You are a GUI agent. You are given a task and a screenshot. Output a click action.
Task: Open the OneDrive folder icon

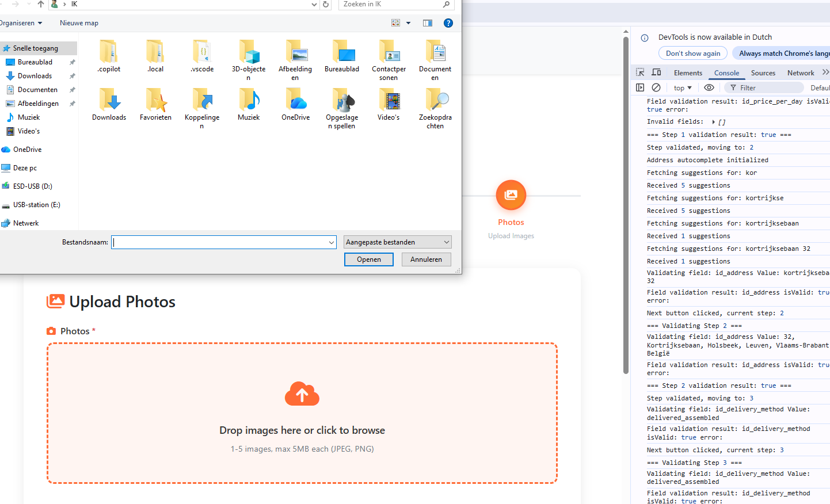[x=295, y=102]
